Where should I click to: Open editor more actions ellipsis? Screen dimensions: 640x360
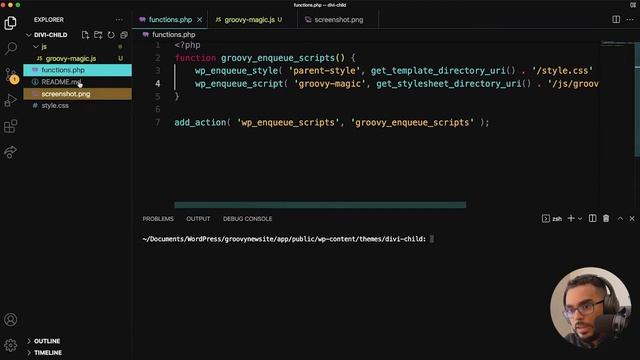click(630, 20)
